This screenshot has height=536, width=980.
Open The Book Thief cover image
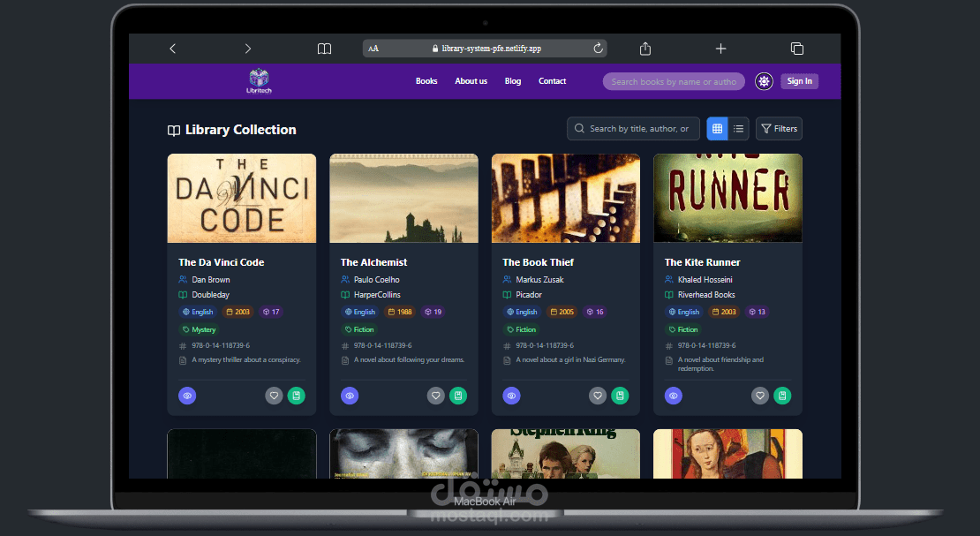tap(566, 199)
